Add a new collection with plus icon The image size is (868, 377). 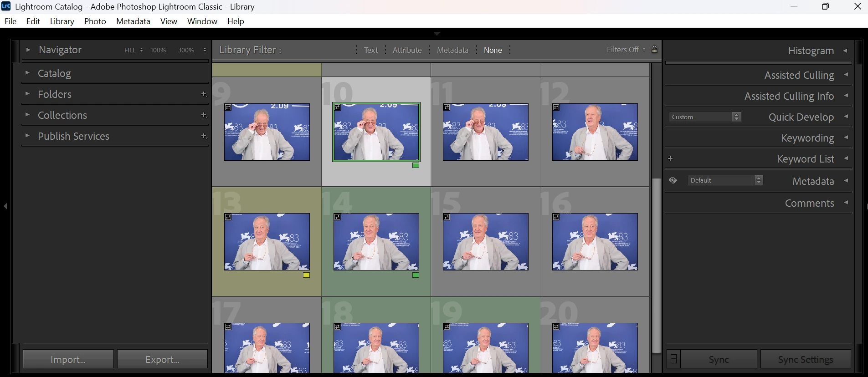click(x=204, y=115)
